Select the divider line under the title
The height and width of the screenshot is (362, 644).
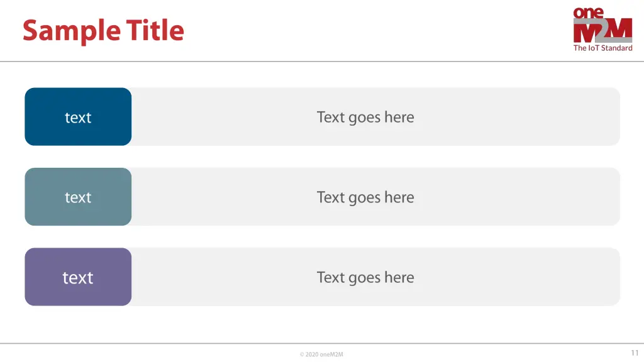tap(322, 62)
